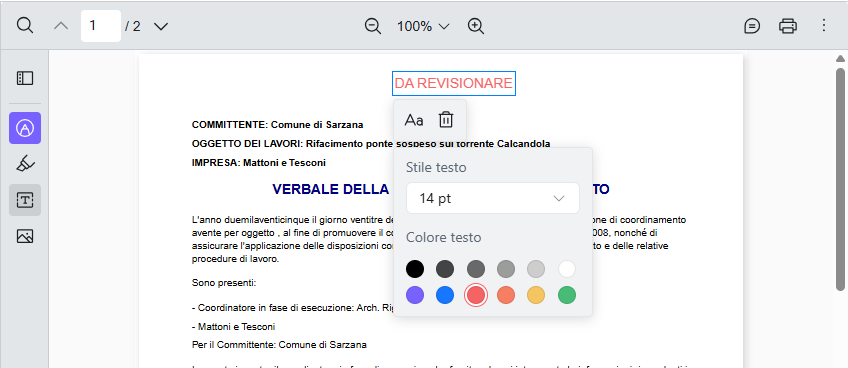Viewport: 848px width, 368px height.
Task: Open the comments panel icon
Action: [x=752, y=26]
